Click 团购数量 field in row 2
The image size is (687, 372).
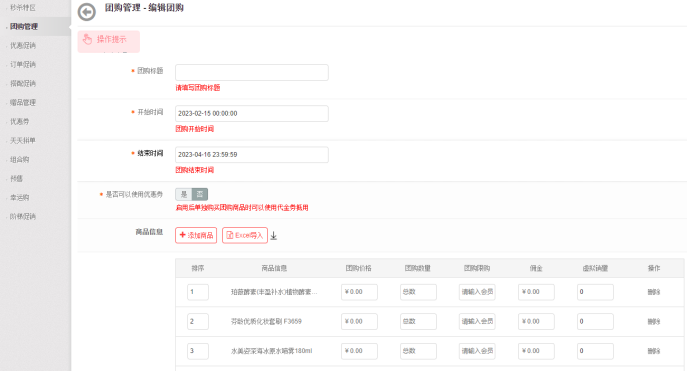point(418,321)
